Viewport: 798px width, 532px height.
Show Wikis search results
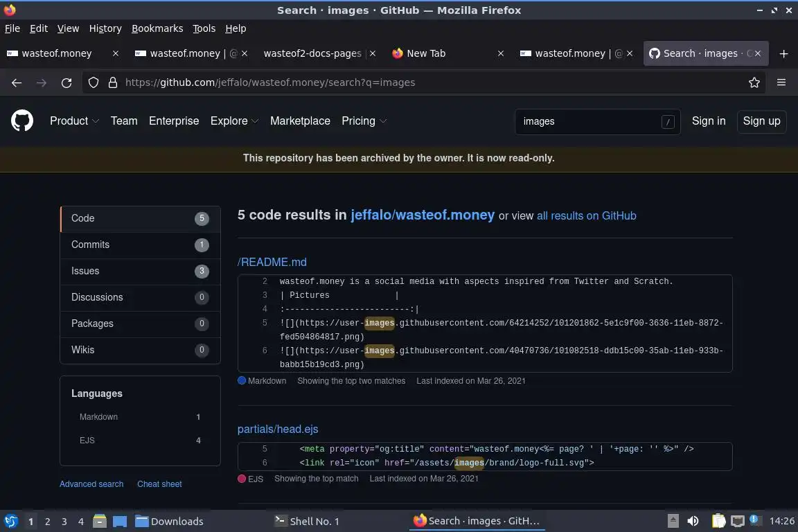pos(140,351)
